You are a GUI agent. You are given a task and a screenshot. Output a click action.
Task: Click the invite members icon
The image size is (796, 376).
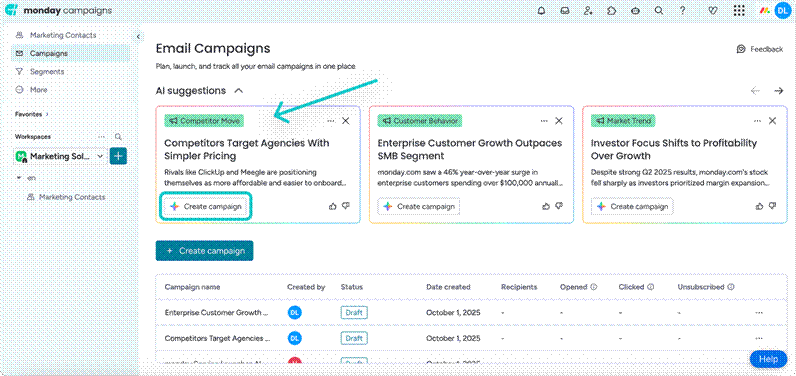tap(588, 11)
